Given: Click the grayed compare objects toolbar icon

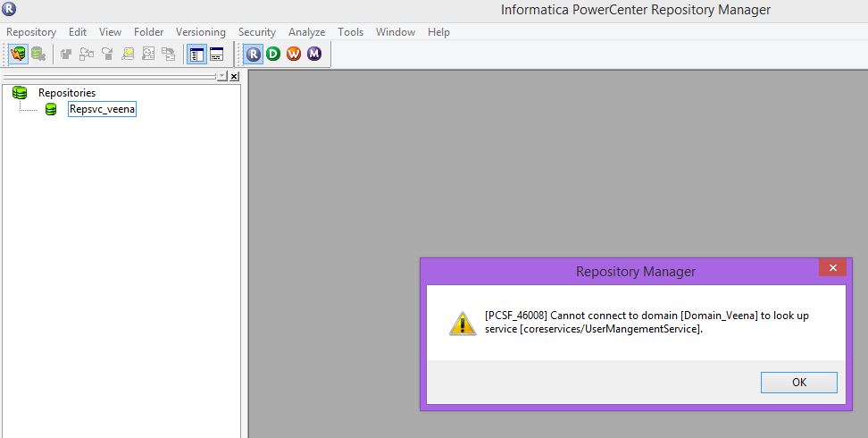Looking at the screenshot, I should click(87, 54).
